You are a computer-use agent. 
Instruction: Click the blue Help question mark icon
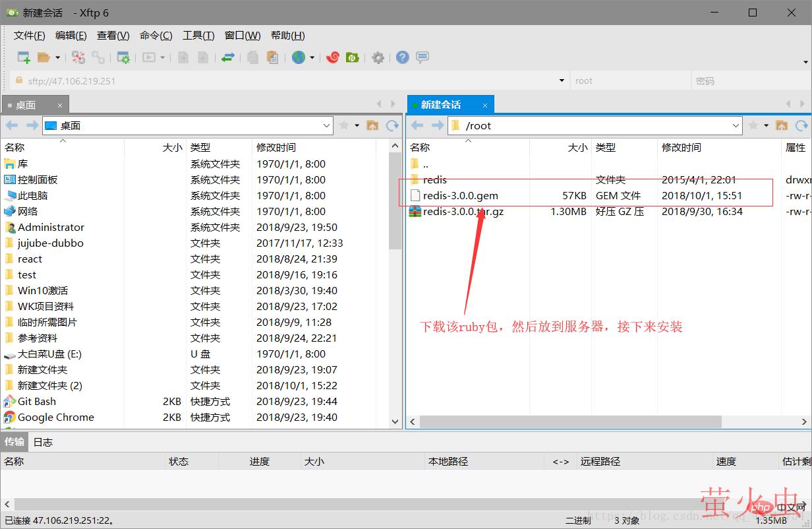click(x=402, y=57)
